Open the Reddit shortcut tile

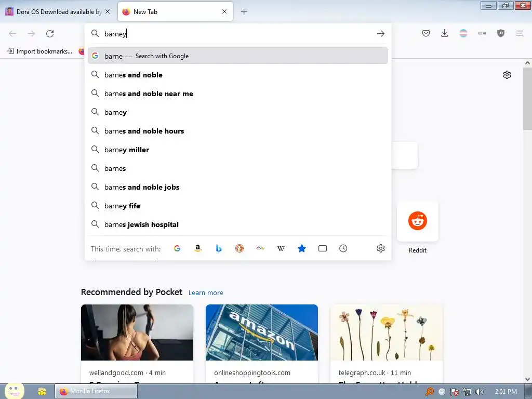pos(417,221)
